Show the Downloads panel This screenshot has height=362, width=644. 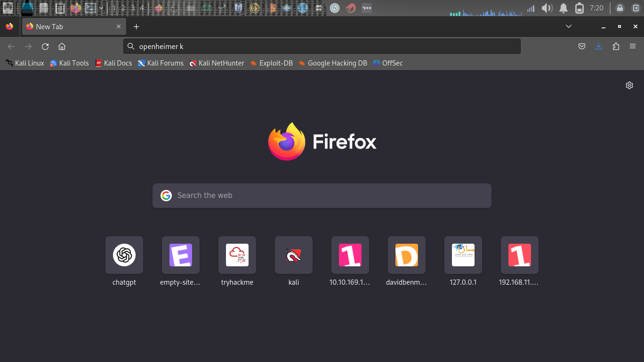coord(599,46)
